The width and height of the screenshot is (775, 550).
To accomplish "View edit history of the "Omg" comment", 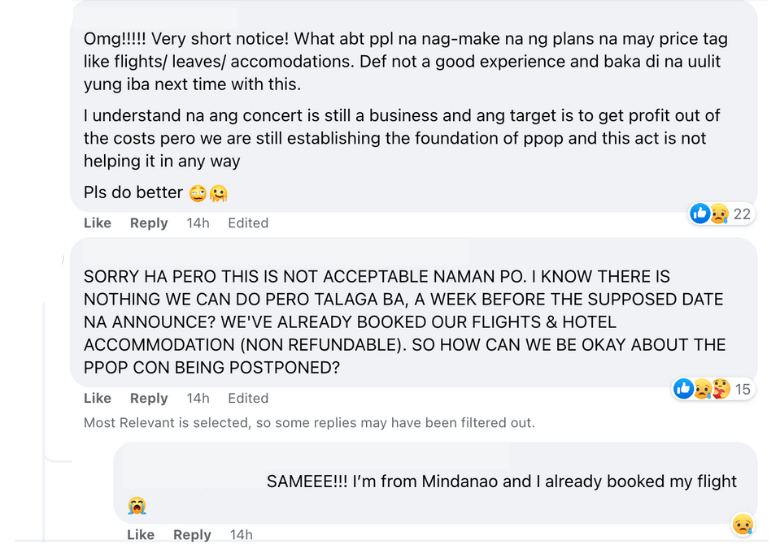I will click(x=248, y=223).
